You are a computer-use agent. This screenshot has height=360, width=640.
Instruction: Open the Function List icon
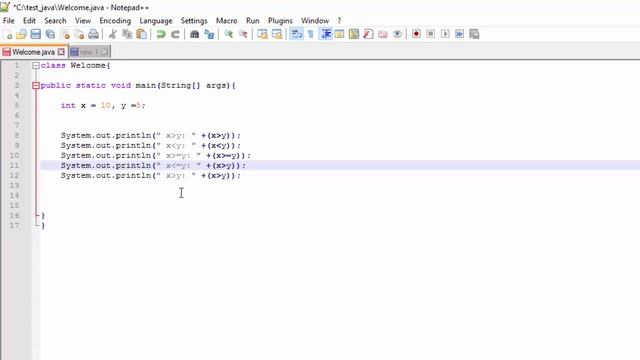368,34
